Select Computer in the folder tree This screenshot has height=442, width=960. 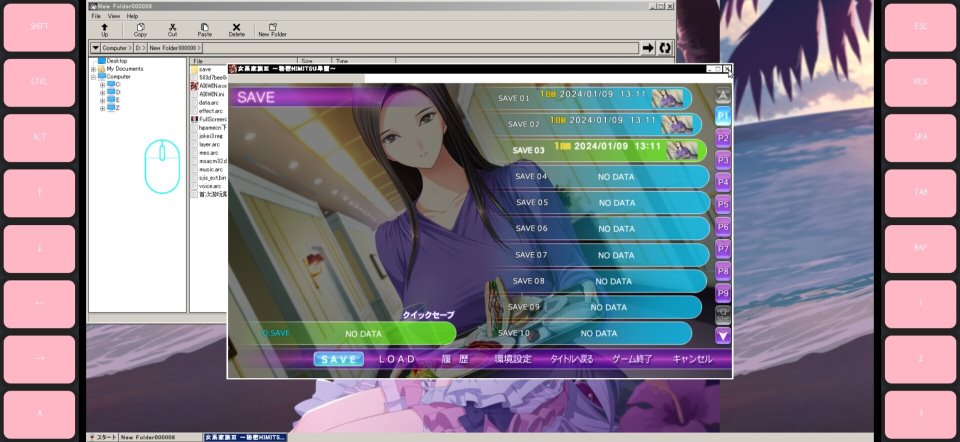114,77
